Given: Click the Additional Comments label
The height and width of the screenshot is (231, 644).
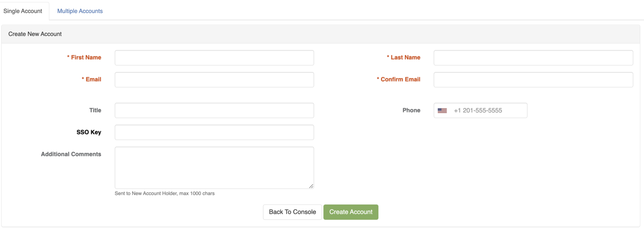Looking at the screenshot, I should pos(71,154).
